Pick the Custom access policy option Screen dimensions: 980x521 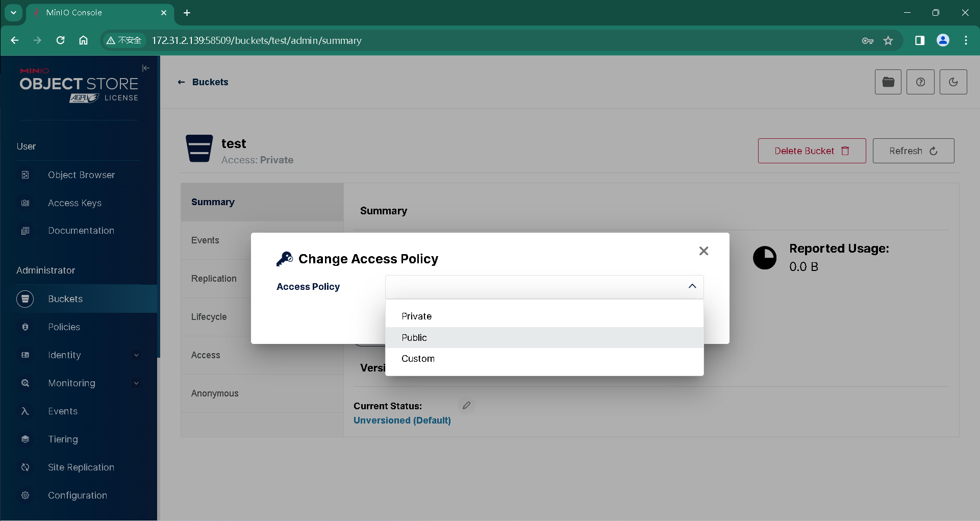tap(418, 359)
